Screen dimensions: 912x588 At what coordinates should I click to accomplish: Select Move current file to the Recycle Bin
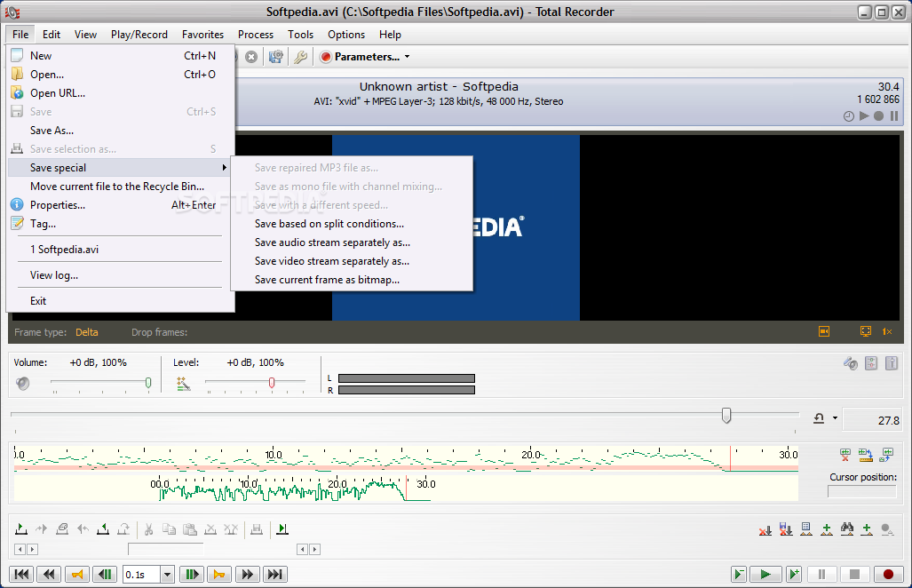121,187
